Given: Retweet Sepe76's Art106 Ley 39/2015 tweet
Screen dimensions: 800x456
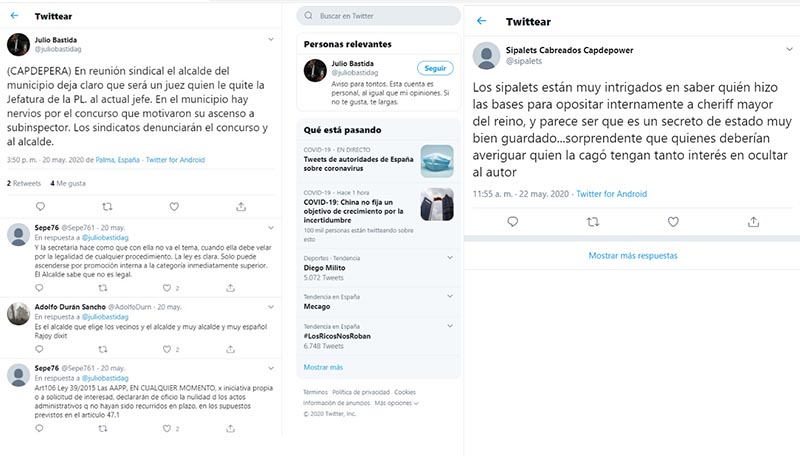Looking at the screenshot, I should click(103, 428).
